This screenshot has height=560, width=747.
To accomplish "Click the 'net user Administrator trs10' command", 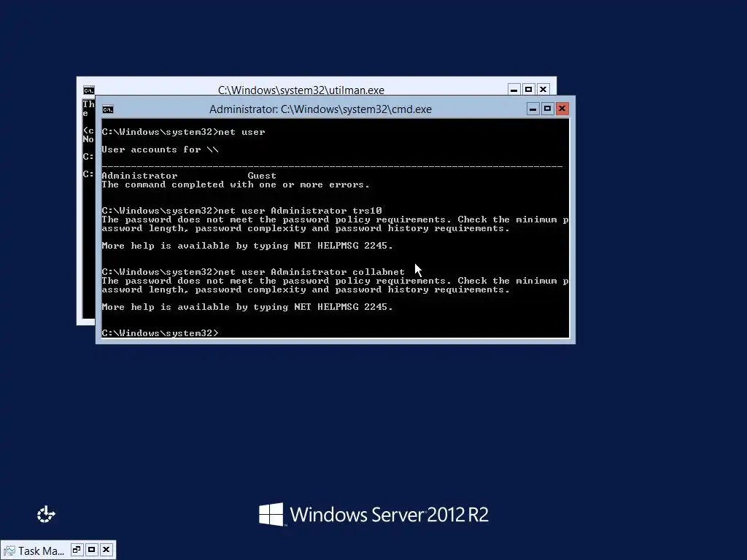I will tap(241, 211).
